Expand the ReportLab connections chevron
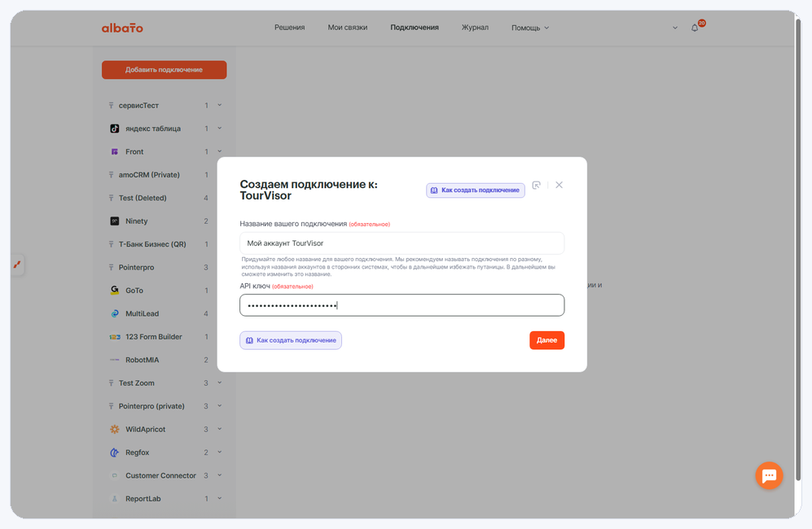 pyautogui.click(x=220, y=498)
